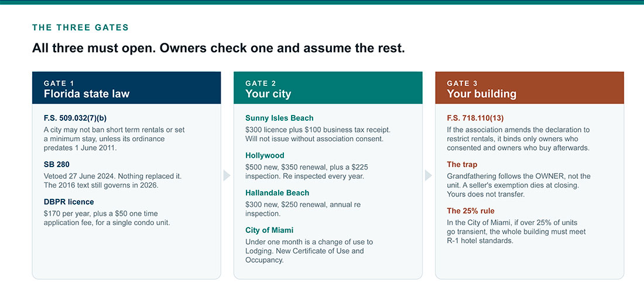
Task: Click the 'THE THREE GATES' section label
Action: pos(81,28)
